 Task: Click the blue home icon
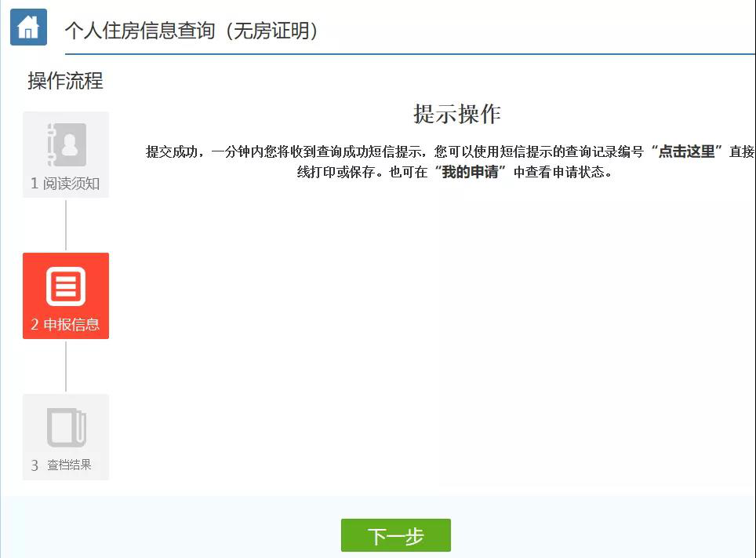click(x=28, y=27)
